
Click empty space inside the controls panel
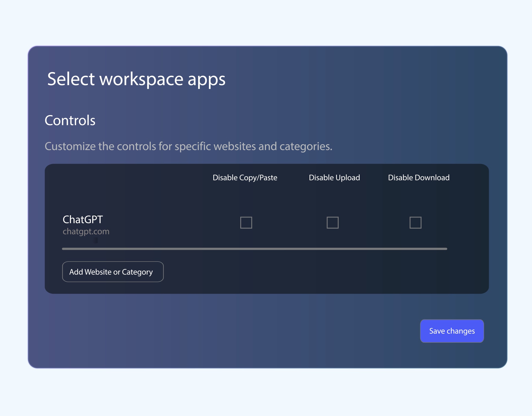click(x=305, y=272)
